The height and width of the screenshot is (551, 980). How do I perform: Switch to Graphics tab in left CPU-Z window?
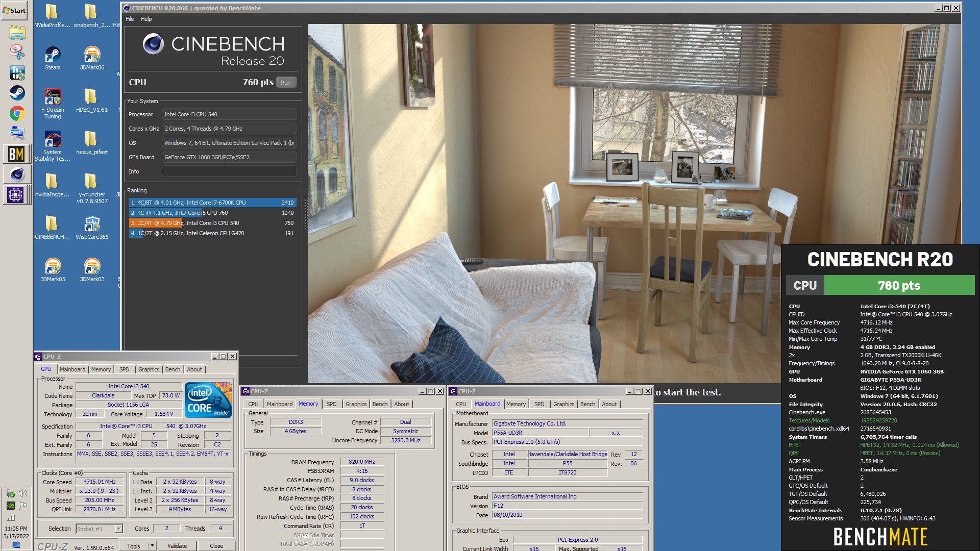click(149, 369)
